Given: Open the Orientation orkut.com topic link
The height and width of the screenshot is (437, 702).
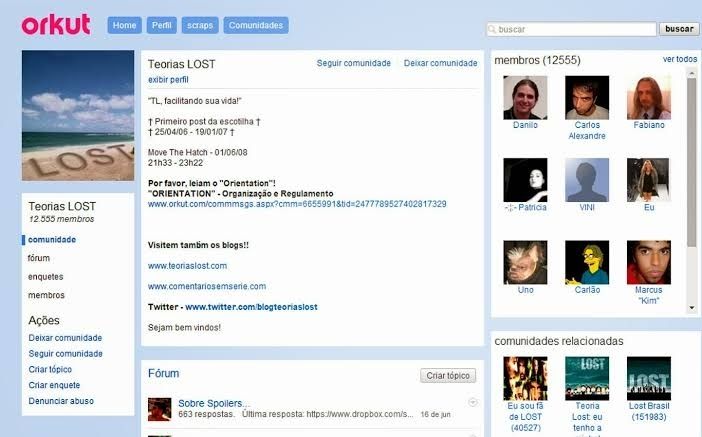Looking at the screenshot, I should [x=297, y=204].
